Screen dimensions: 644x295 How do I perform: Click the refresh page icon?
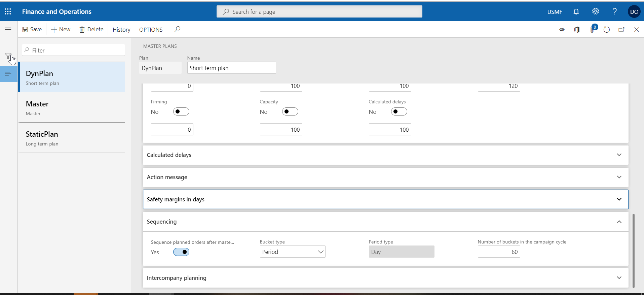pos(606,30)
